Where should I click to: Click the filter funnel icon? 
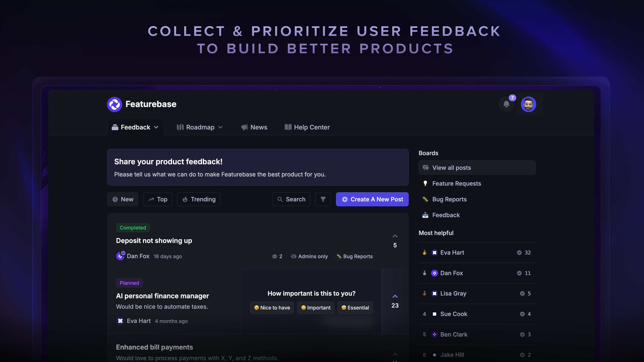[323, 199]
